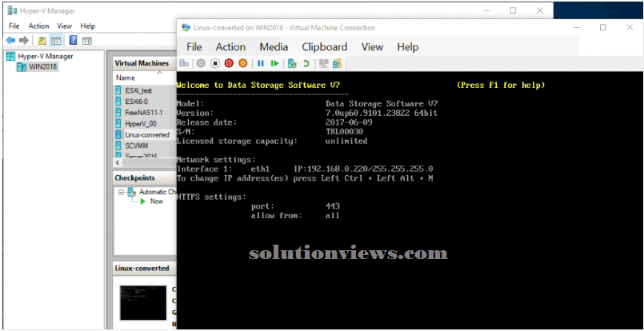The width and height of the screenshot is (644, 331).
Task: Click the green Reset icon in VM toolbar
Action: click(x=274, y=63)
